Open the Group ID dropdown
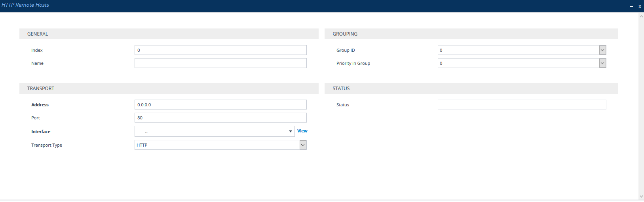The width and height of the screenshot is (644, 202). (602, 50)
